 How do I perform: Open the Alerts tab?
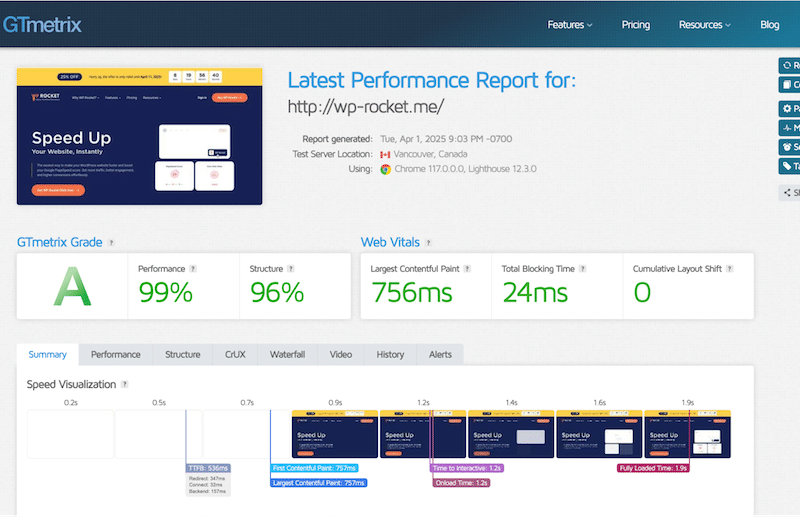coord(440,354)
